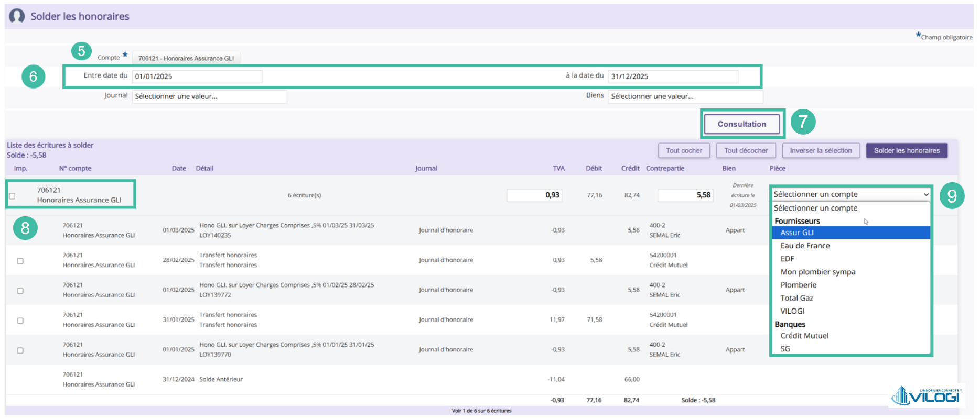Image resolution: width=980 pixels, height=419 pixels.
Task: Select Crédit Mutuel bank option
Action: [851, 336]
